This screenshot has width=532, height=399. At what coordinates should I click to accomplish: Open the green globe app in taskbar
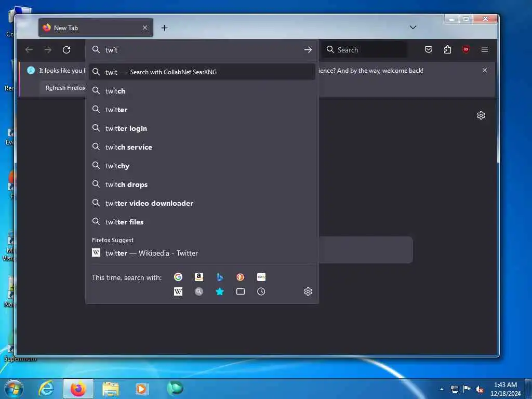pos(175,388)
